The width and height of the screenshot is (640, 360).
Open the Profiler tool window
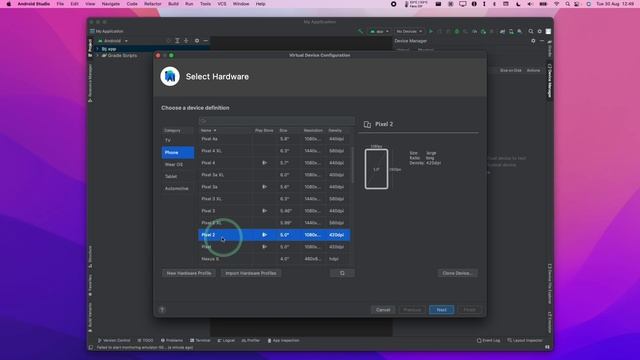(x=251, y=340)
